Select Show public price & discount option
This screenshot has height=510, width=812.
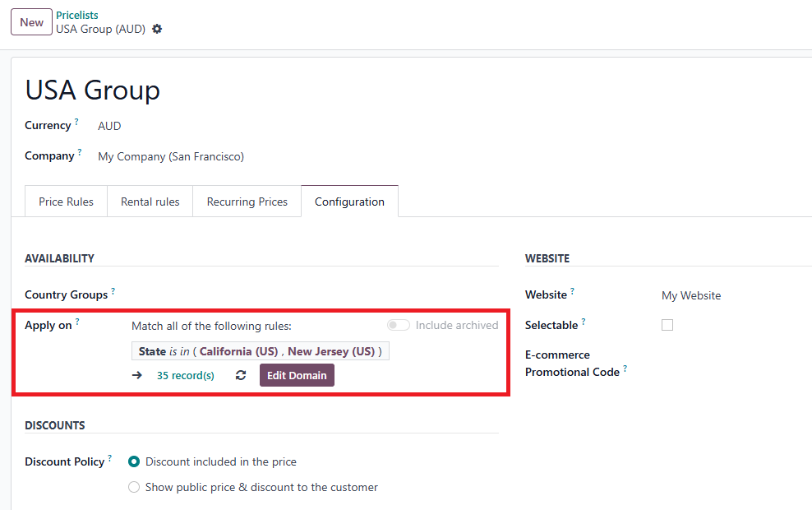pyautogui.click(x=134, y=487)
